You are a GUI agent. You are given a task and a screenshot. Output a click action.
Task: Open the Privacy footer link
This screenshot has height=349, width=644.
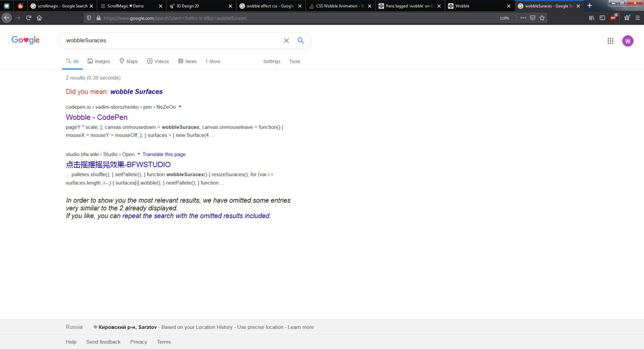[x=139, y=342]
